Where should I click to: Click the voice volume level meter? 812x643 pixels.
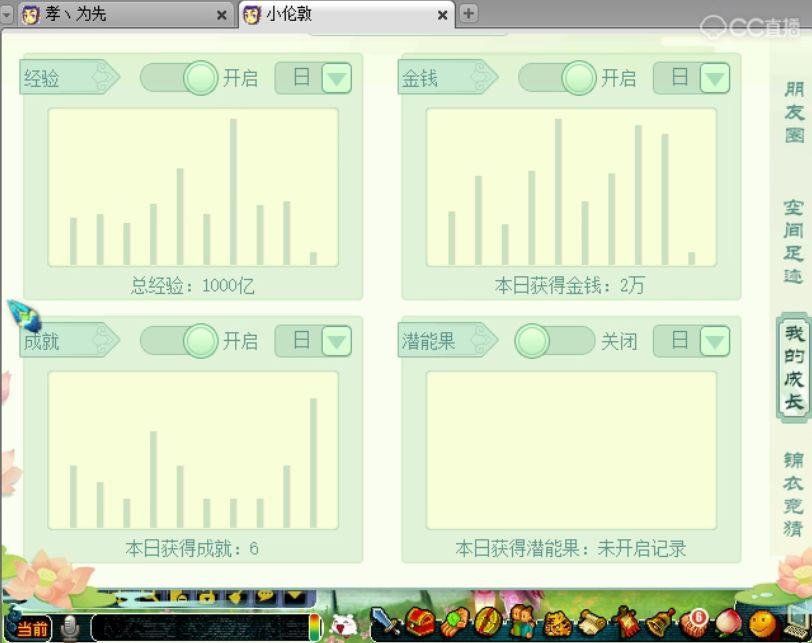(314, 627)
